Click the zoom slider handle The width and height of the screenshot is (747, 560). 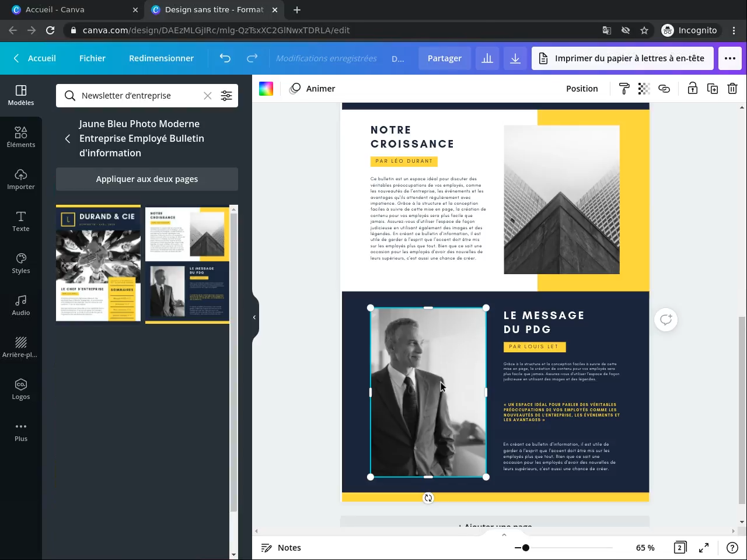point(526,548)
